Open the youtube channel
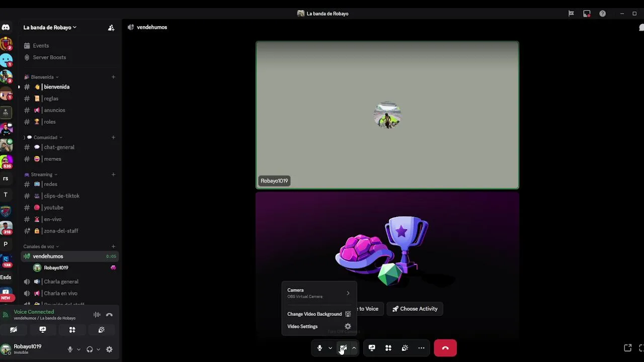The width and height of the screenshot is (644, 362). click(70, 207)
